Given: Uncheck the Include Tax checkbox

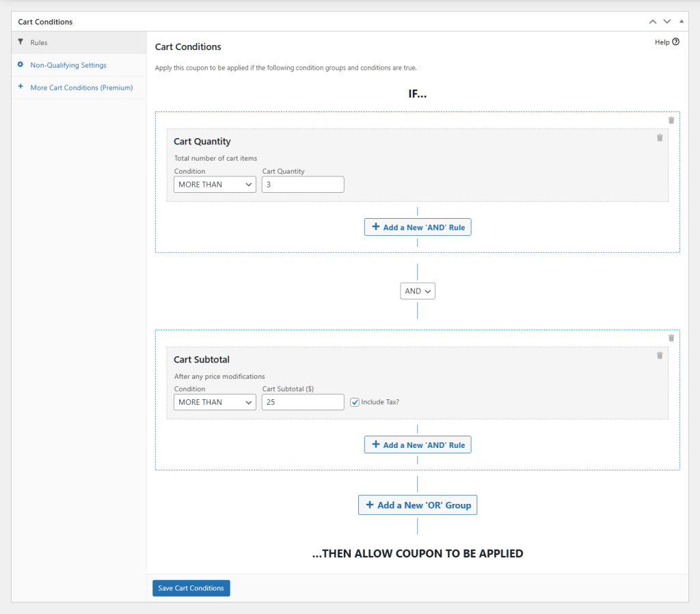Looking at the screenshot, I should [x=354, y=401].
